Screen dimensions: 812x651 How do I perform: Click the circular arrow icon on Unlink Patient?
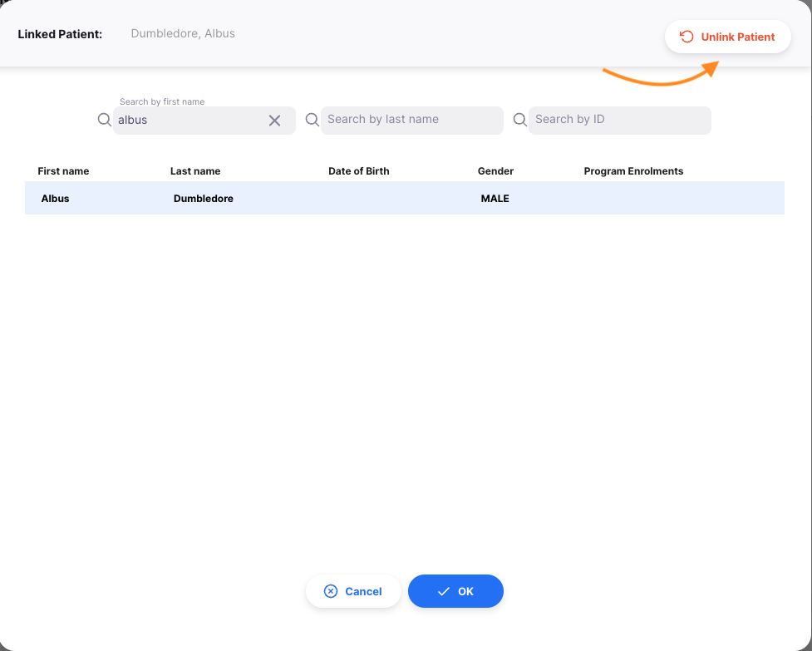687,37
